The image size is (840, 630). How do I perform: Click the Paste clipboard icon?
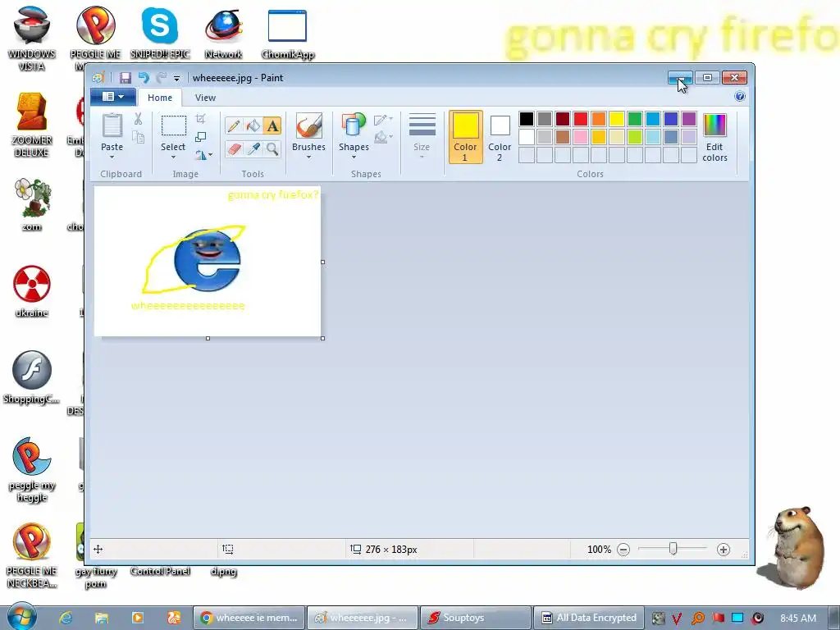tap(112, 126)
